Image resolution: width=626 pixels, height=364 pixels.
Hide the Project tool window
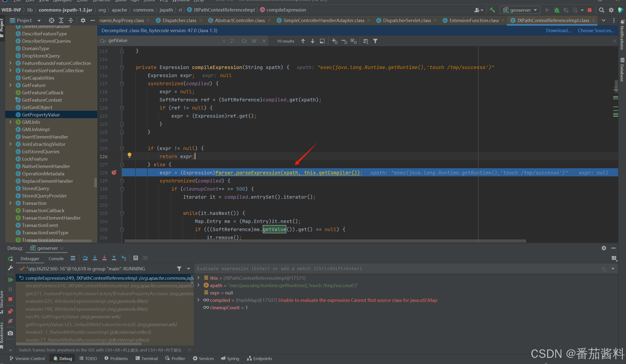92,20
